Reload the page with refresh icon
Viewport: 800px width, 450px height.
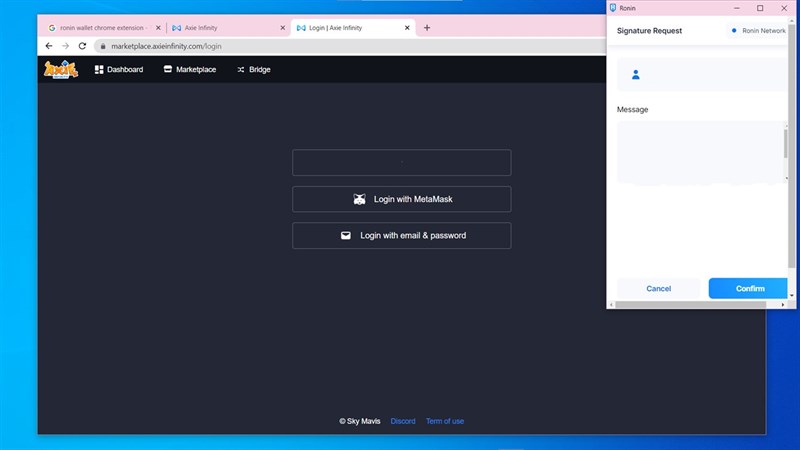pos(82,46)
